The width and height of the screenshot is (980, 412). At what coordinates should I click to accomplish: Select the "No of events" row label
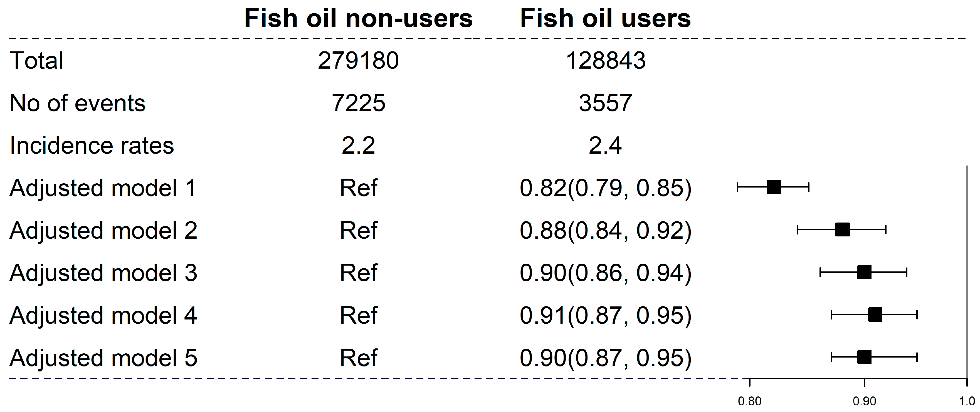click(x=78, y=103)
